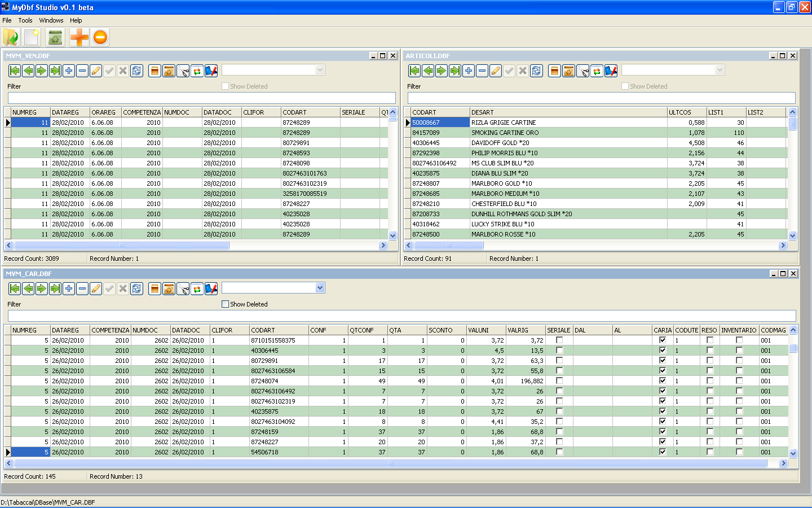Go to previous record in MVM_CAR.DBF
Screen dimensions: 812x508
(x=28, y=288)
